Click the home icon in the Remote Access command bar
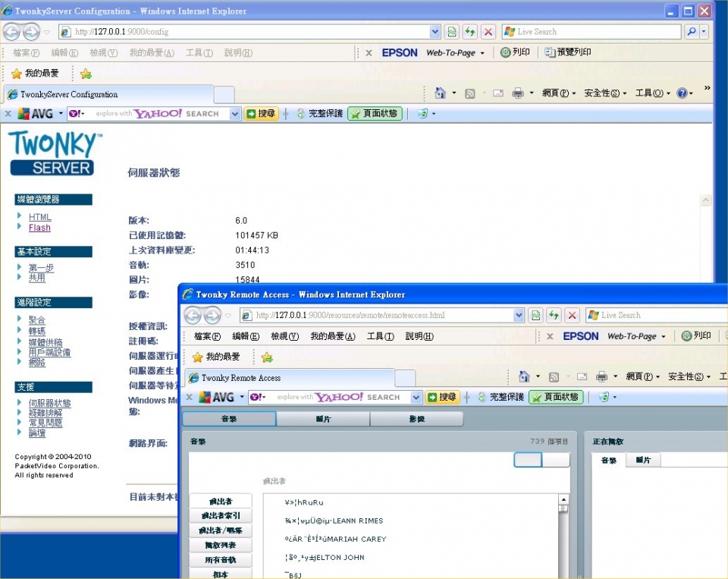The image size is (728, 579). tap(524, 377)
